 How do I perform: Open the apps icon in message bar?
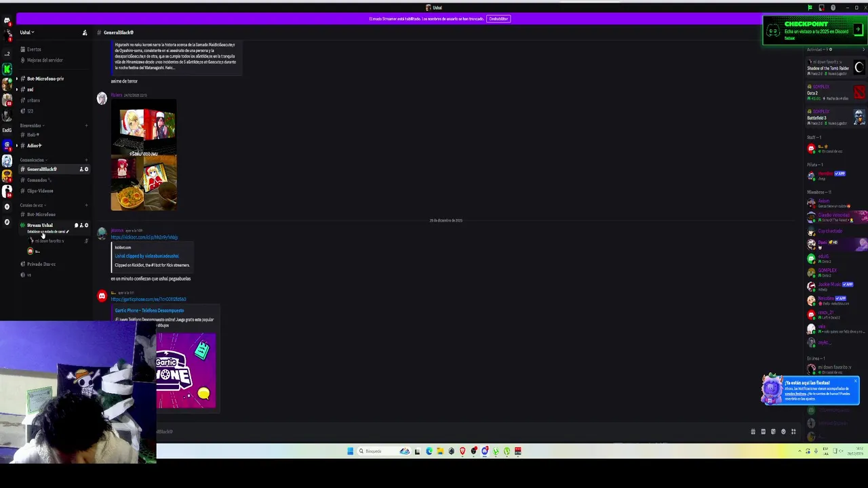click(x=793, y=432)
